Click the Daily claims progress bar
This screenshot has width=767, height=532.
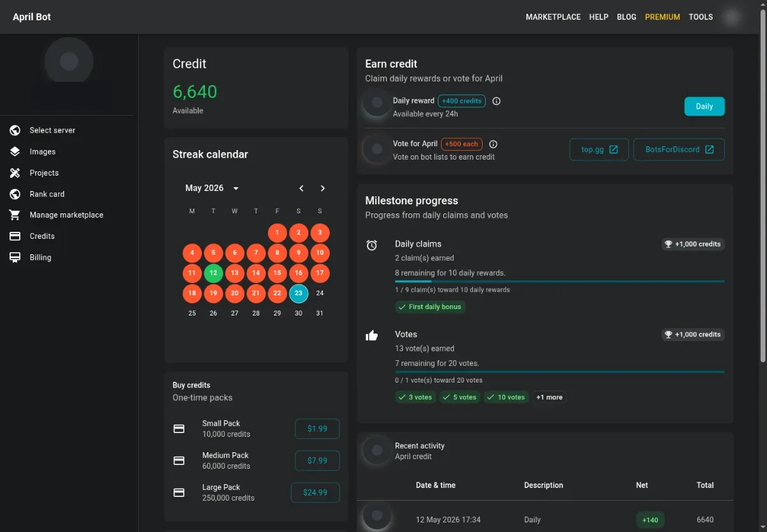(560, 281)
